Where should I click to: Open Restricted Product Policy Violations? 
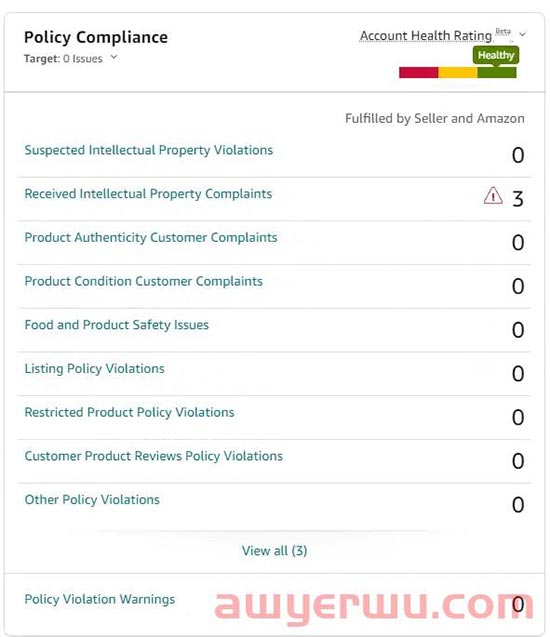129,412
